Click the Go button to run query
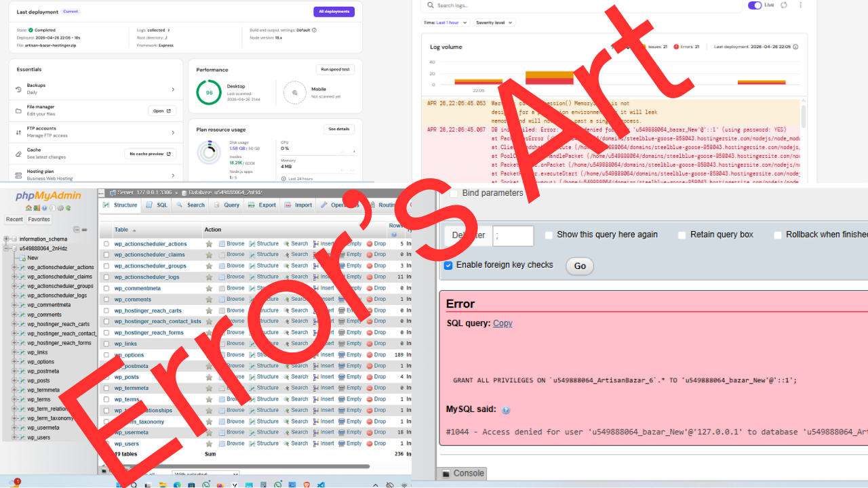 click(580, 266)
